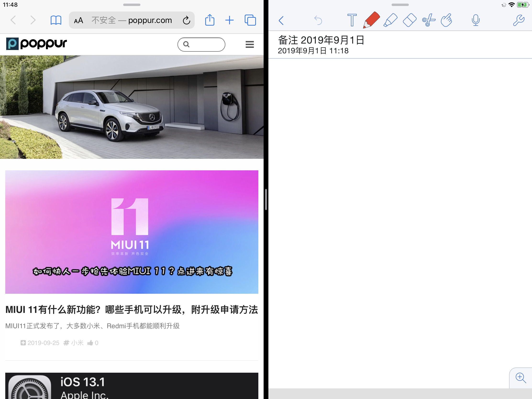The height and width of the screenshot is (399, 532).
Task: Reload the poppur.com page
Action: (x=186, y=20)
